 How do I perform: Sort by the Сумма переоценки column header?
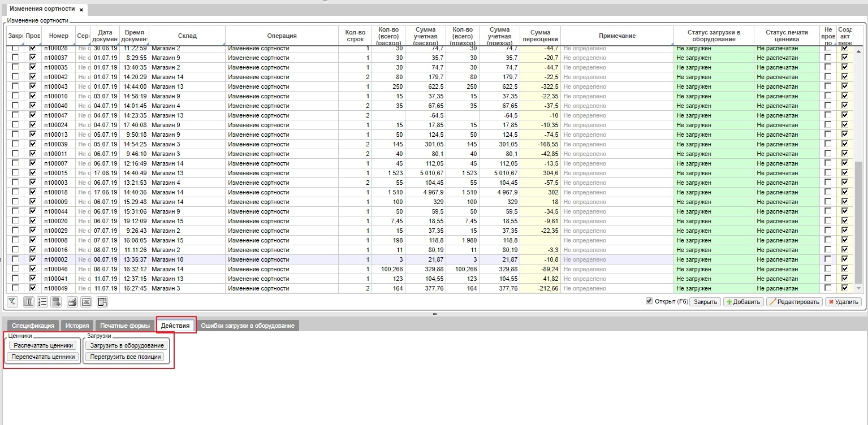pyautogui.click(x=540, y=36)
